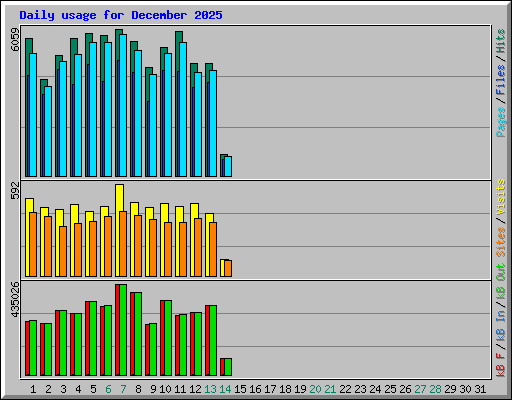Click the 435026 axis value on the bottom chart

click(15, 300)
